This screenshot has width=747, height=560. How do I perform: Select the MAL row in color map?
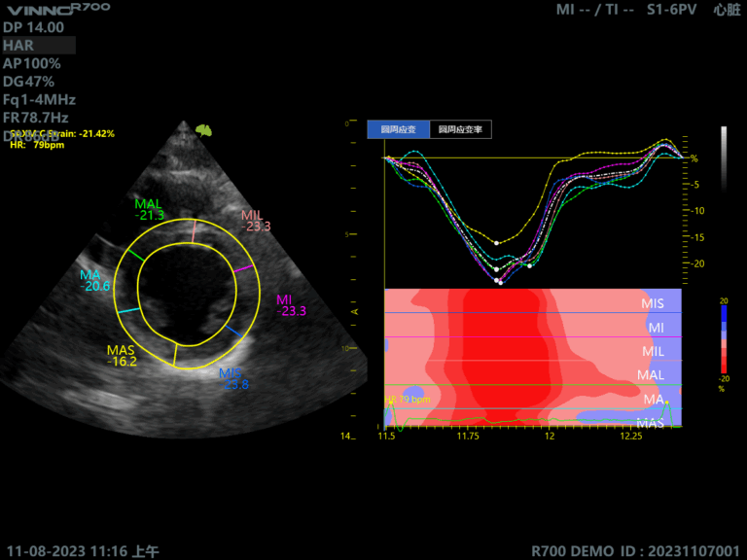click(650, 374)
